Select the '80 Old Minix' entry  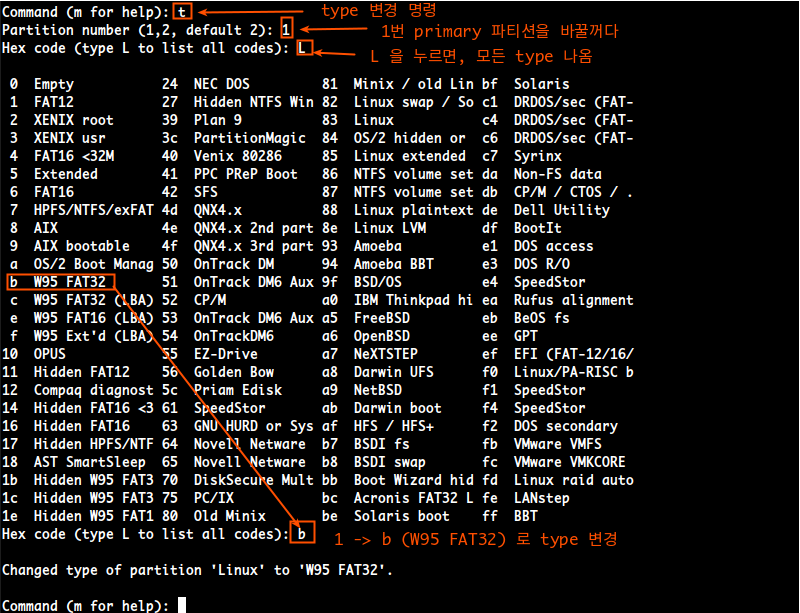pyautogui.click(x=214, y=516)
